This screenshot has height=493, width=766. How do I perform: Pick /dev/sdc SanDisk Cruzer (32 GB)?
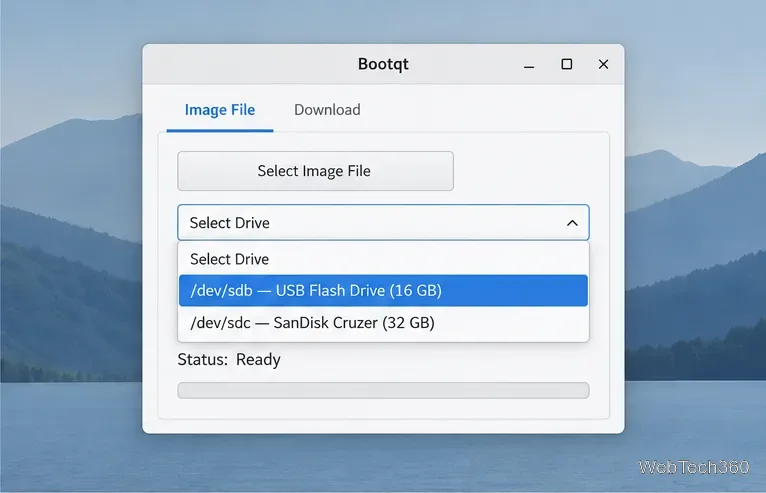click(383, 322)
